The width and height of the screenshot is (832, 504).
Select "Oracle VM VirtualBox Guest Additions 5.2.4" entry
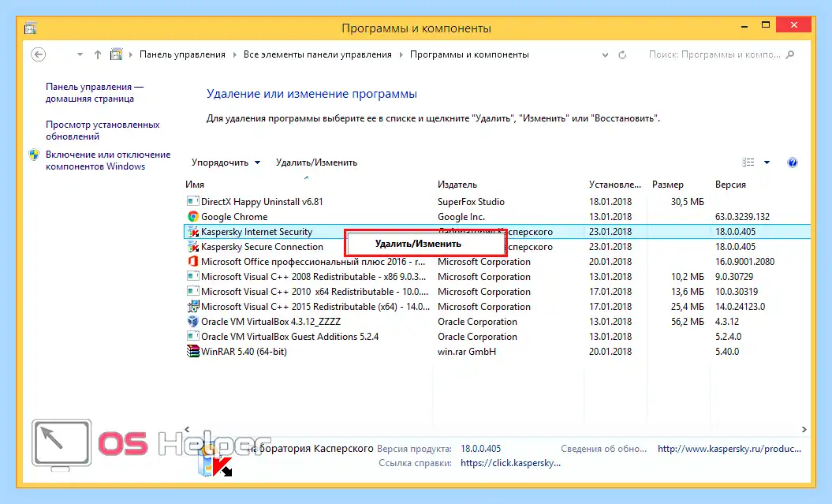coord(289,336)
